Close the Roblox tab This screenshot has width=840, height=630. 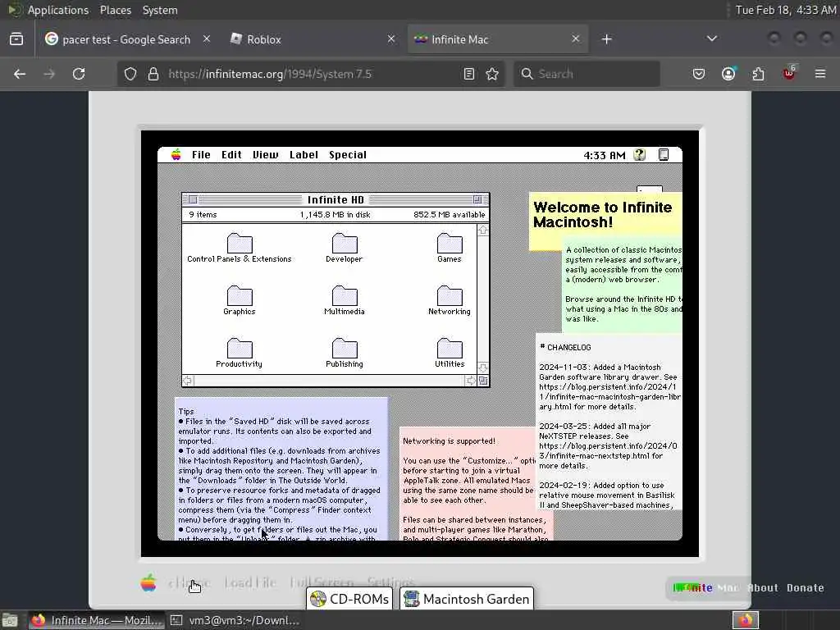coord(391,39)
